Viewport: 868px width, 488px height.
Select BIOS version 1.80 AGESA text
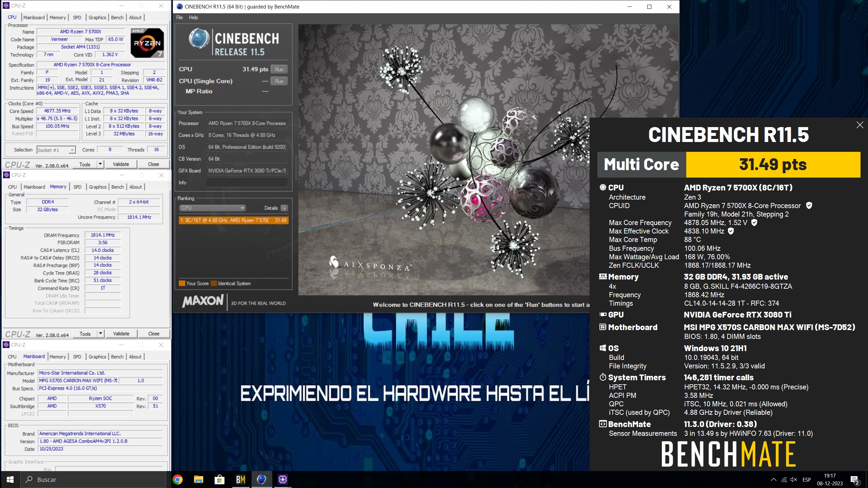tap(100, 442)
